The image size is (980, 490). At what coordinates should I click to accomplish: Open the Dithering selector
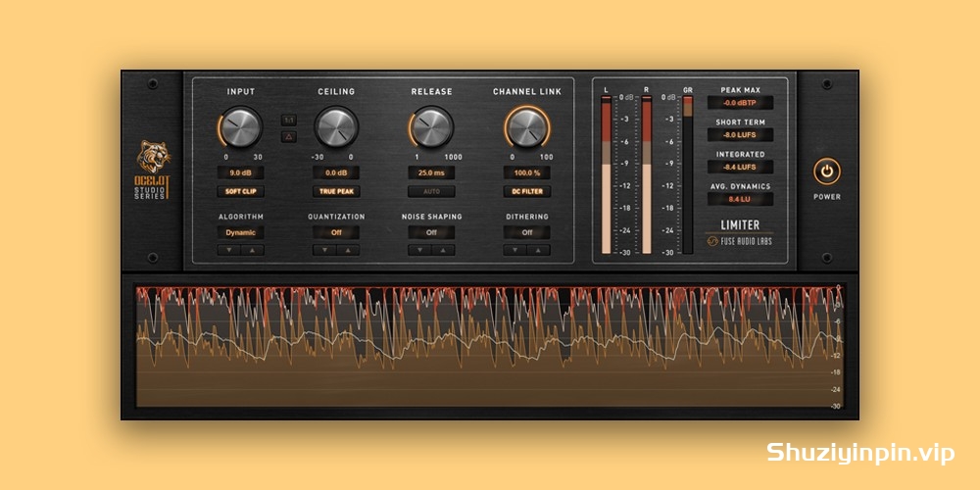click(527, 232)
